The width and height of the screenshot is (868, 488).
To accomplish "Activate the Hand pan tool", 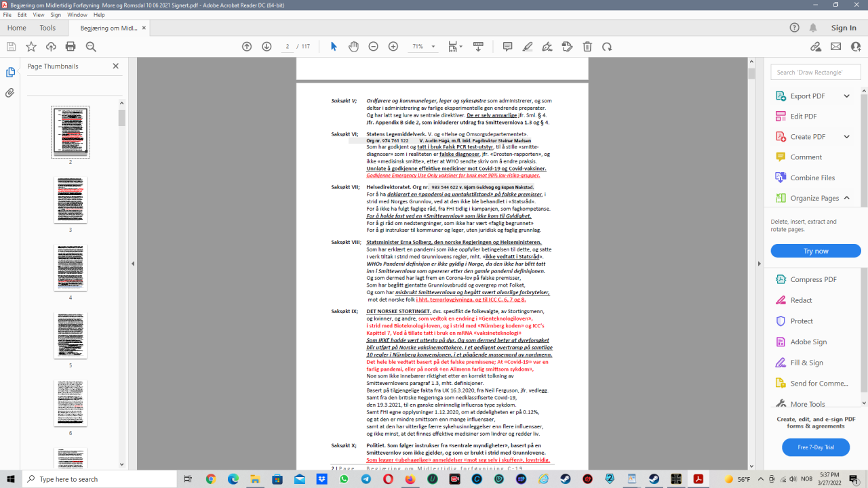I will [353, 47].
